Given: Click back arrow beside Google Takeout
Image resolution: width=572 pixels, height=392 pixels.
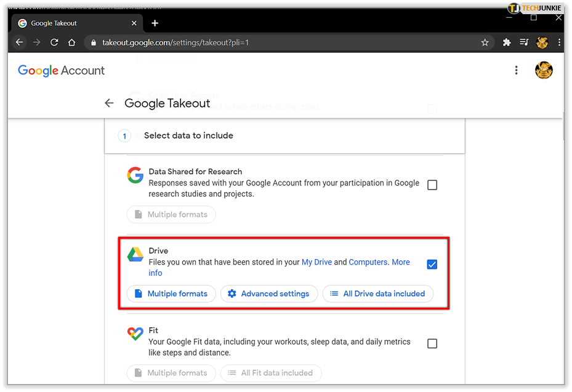Looking at the screenshot, I should coord(109,103).
